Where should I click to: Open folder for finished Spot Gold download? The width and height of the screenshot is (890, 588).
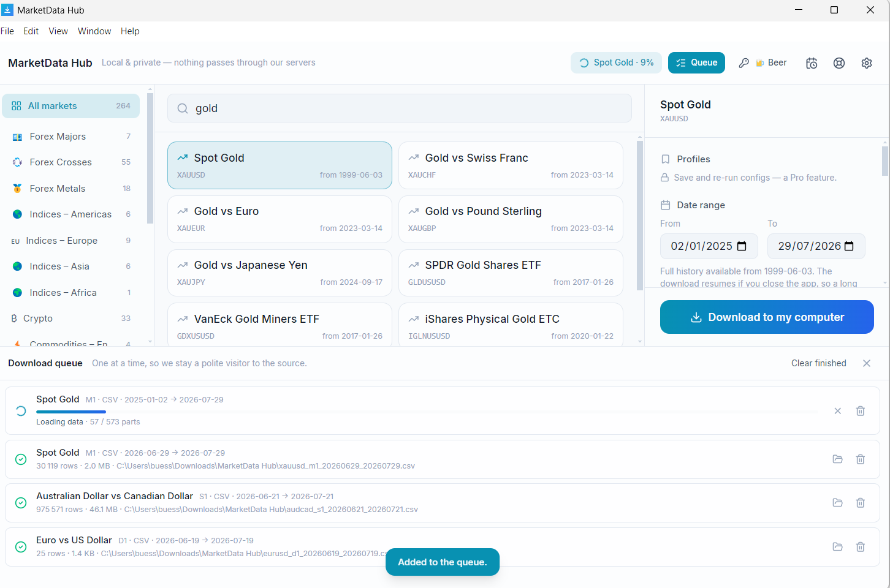pos(837,459)
